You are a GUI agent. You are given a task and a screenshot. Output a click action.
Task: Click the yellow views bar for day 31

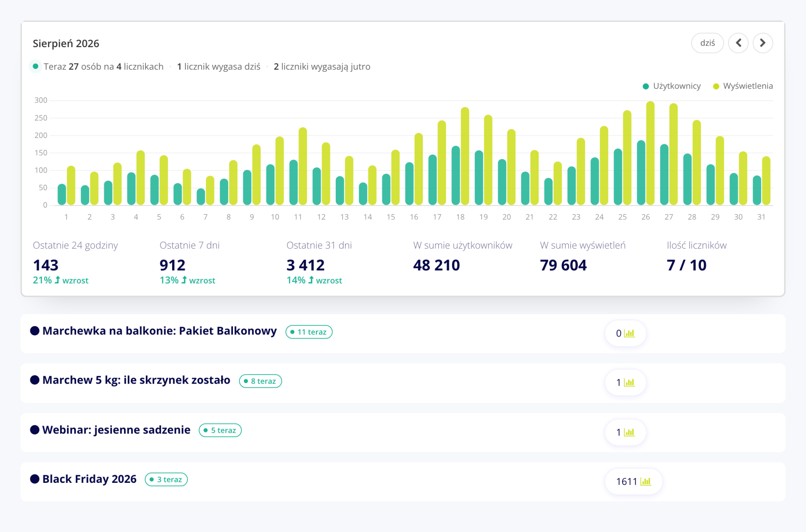tap(766, 181)
